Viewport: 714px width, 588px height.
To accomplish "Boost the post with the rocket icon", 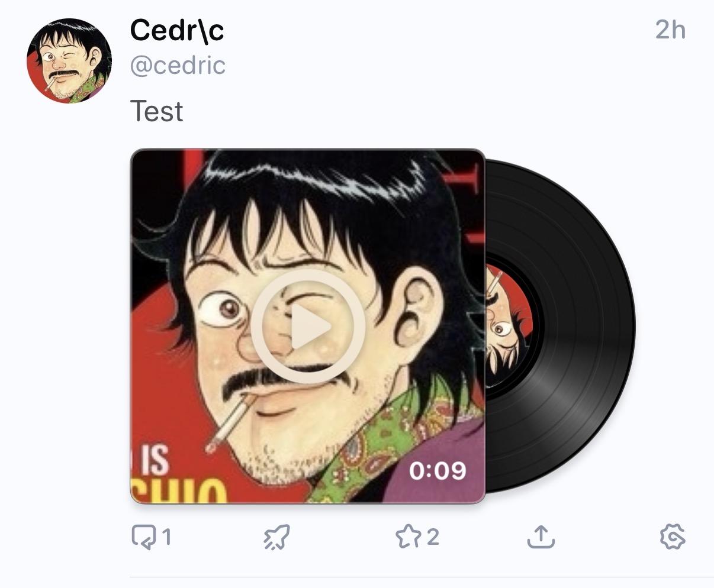I will point(276,537).
